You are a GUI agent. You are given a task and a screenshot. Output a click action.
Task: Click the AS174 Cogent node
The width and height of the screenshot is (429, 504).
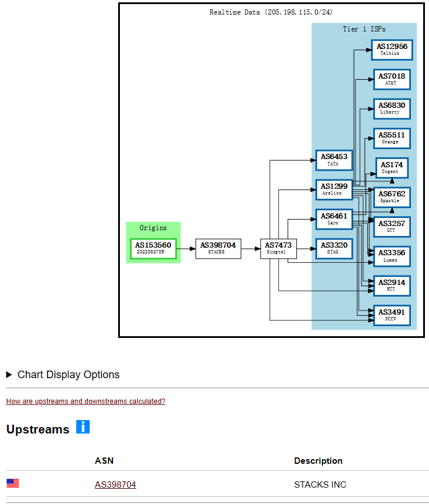[x=392, y=168]
